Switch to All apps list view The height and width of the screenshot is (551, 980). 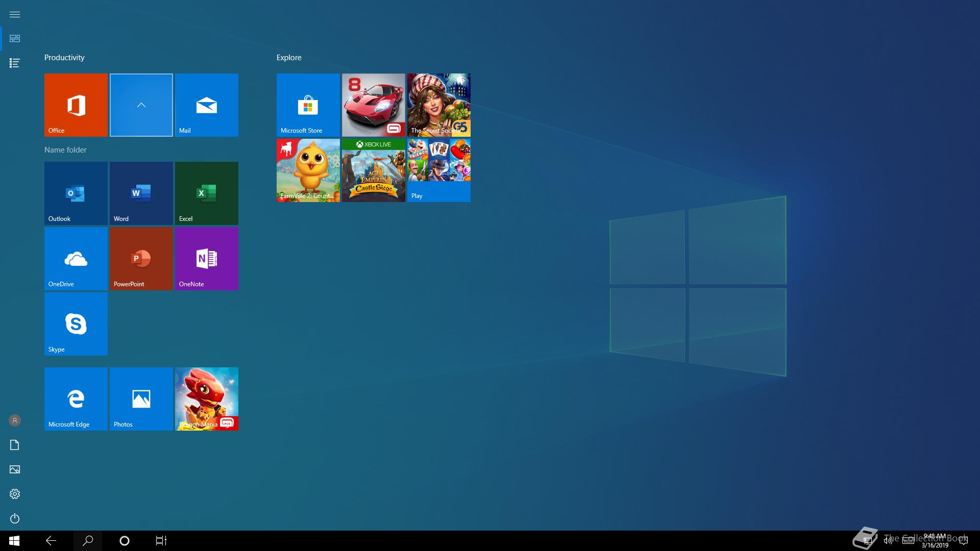[x=15, y=63]
